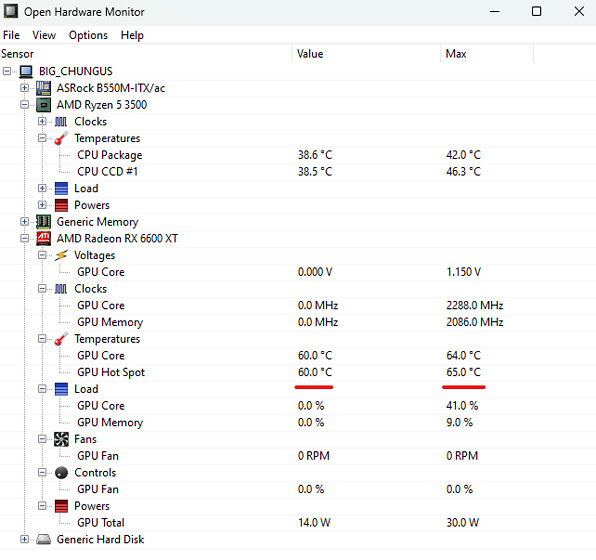Click the Fans fan icon

tap(61, 439)
